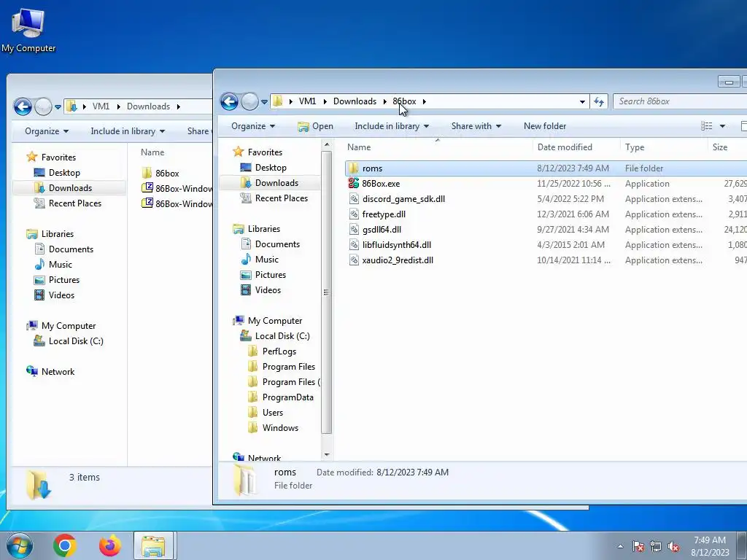Open Recent Places in front window sidebar

point(281,198)
